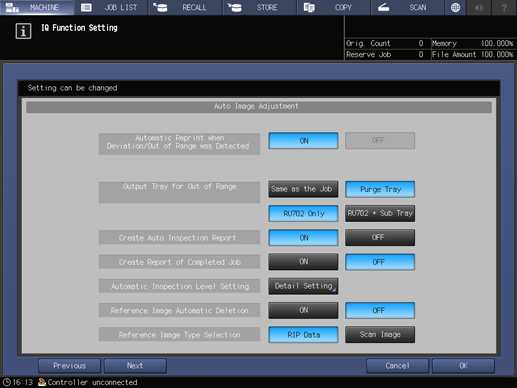Click the clock icon in status bar
Screen dimensions: 517x388
tap(7, 382)
